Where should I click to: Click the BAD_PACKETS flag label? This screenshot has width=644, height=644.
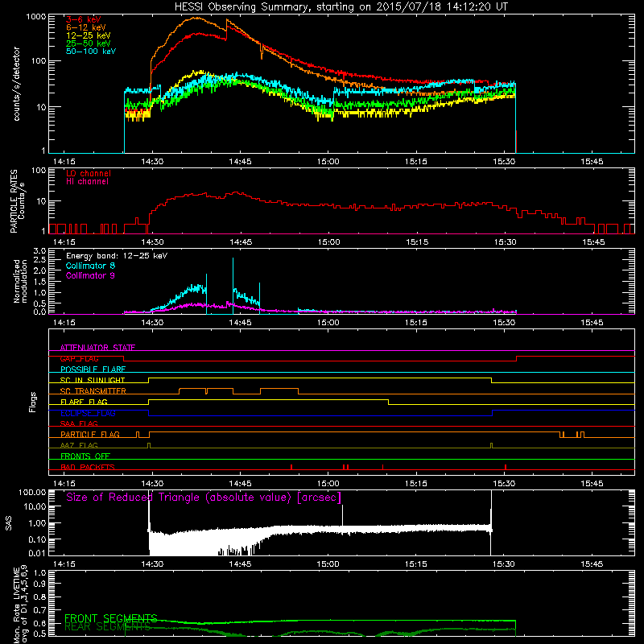pos(88,467)
